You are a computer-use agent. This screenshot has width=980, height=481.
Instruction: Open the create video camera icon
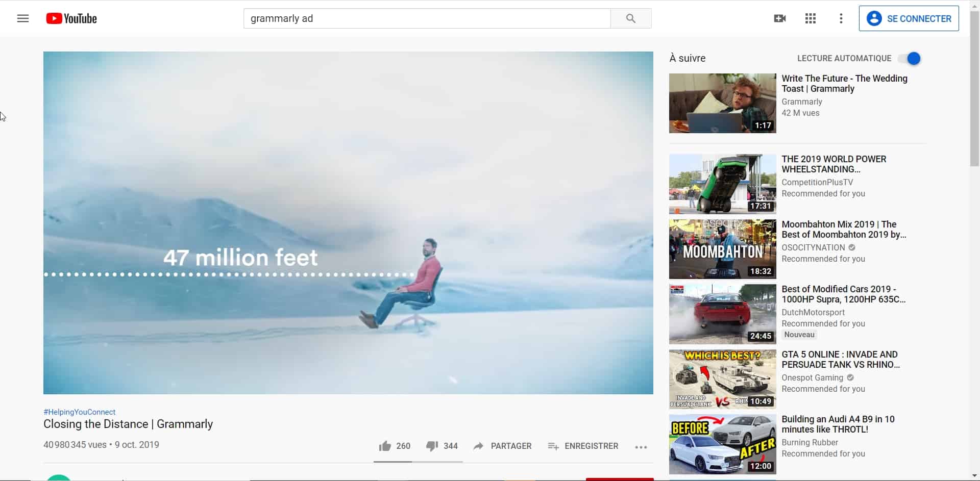click(780, 19)
